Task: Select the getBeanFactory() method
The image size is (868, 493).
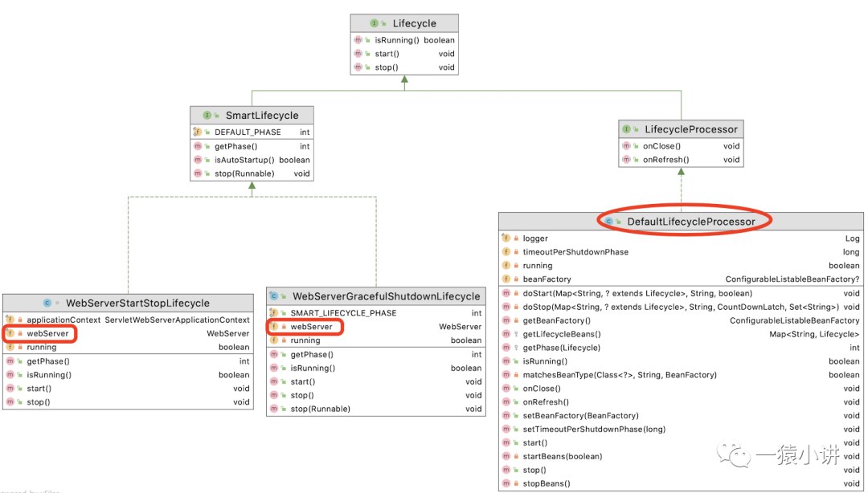Action: [x=681, y=320]
